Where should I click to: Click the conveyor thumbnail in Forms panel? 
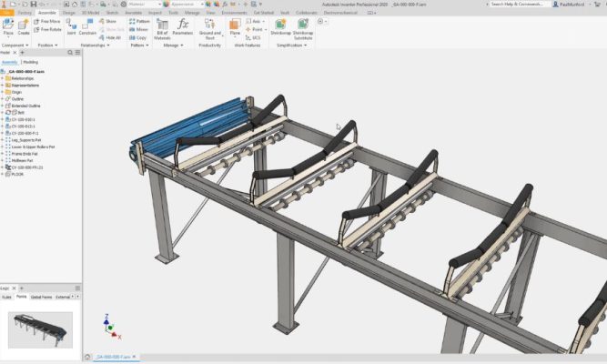[40, 329]
